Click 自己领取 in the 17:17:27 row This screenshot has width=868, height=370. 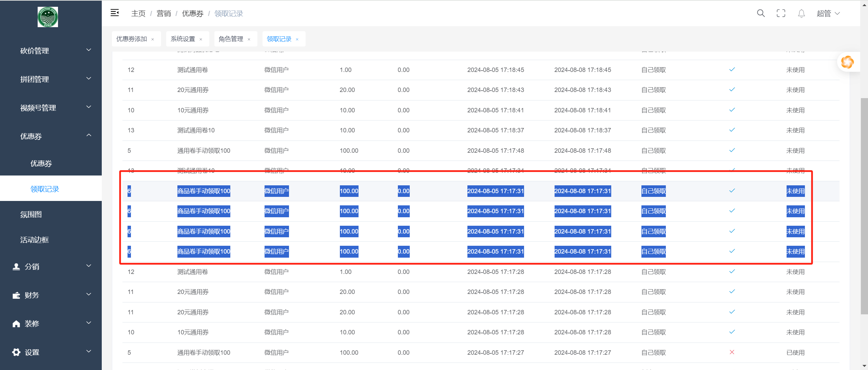click(x=654, y=353)
